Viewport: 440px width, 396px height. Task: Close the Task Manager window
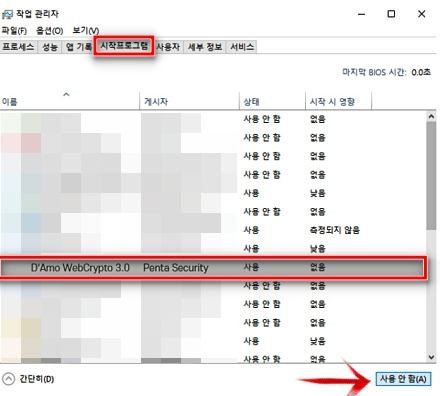tap(422, 14)
